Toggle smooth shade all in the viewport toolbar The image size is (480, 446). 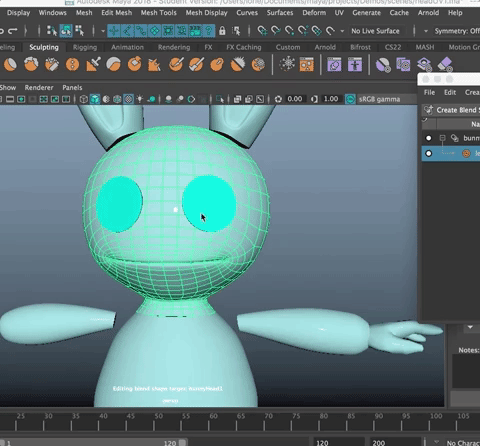tap(95, 99)
